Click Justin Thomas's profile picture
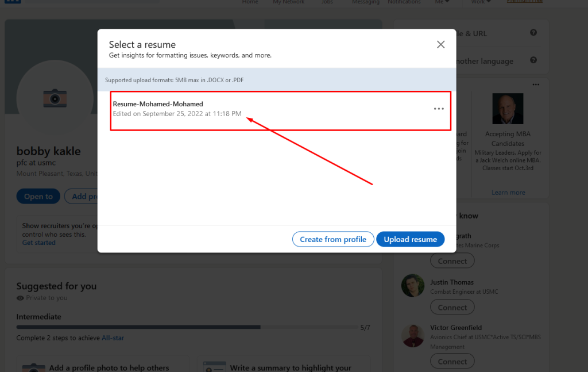 [413, 286]
